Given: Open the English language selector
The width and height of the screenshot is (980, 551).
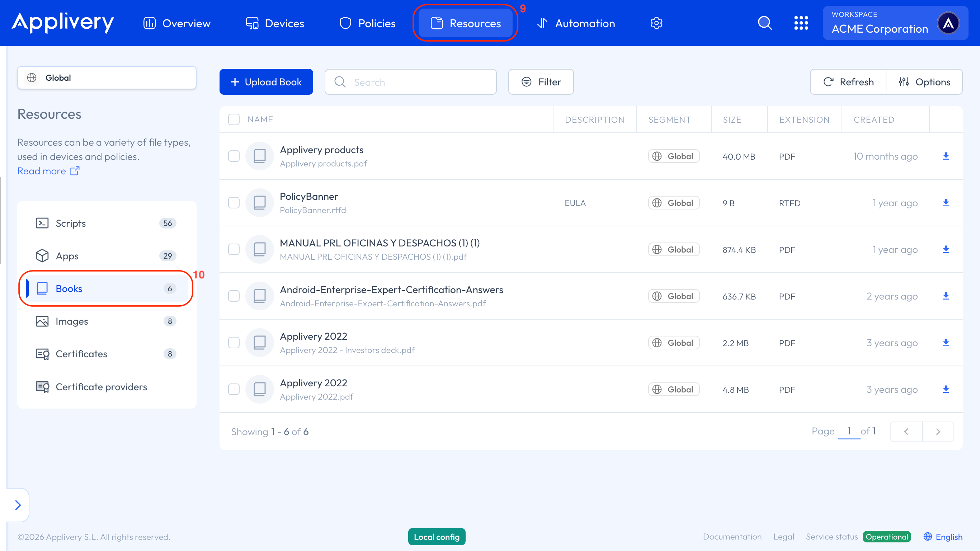Looking at the screenshot, I should click(x=943, y=537).
